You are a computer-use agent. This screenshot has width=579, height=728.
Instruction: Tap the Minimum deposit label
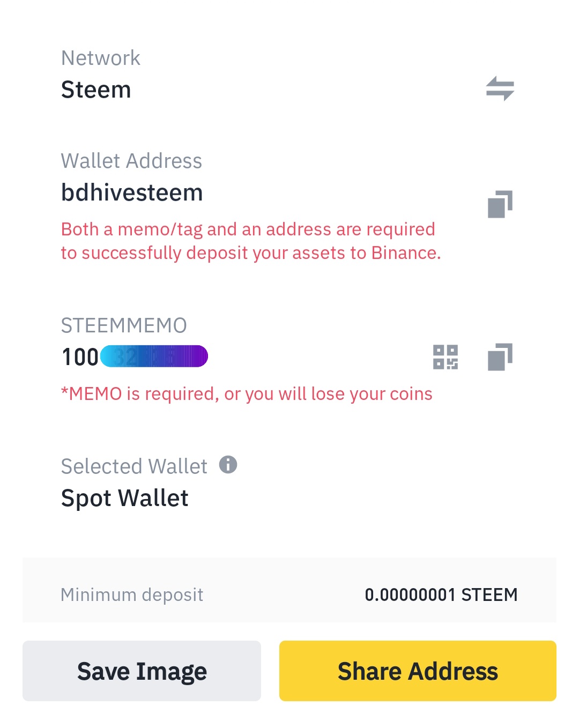click(132, 595)
